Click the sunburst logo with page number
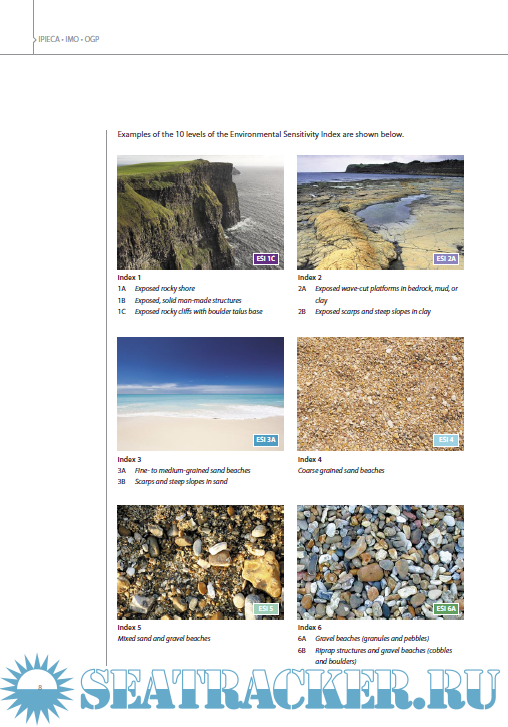Image resolution: width=508 pixels, height=727 pixels. tap(37, 689)
